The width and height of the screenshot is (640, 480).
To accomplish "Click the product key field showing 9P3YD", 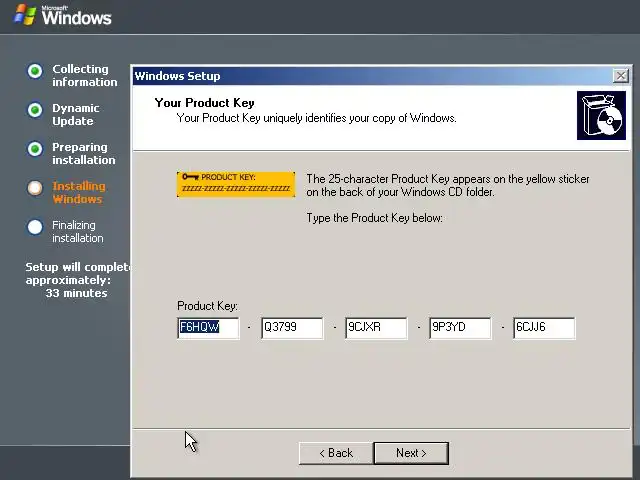I will pos(460,328).
